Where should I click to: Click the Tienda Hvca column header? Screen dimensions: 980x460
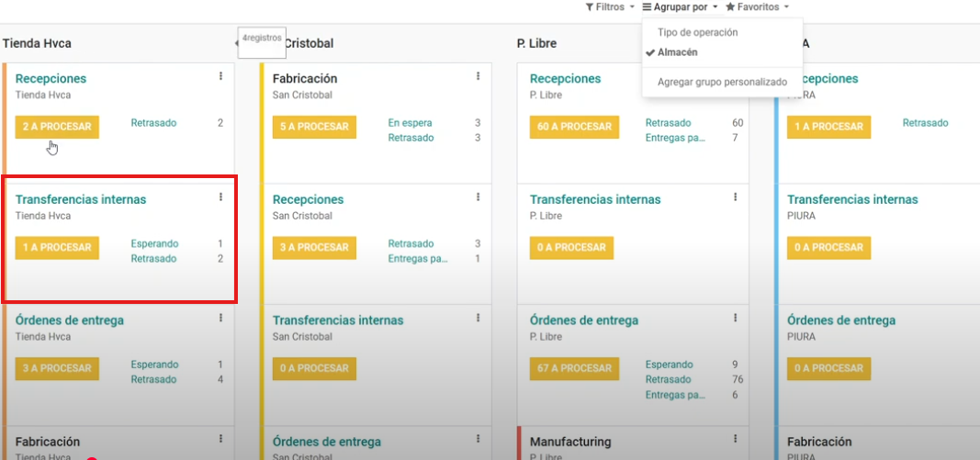tap(38, 43)
